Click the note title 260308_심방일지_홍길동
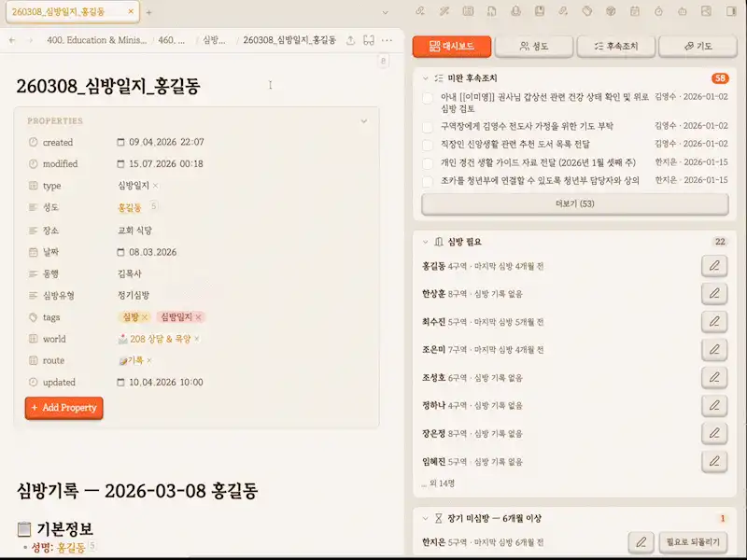The image size is (747, 560). pyautogui.click(x=108, y=86)
